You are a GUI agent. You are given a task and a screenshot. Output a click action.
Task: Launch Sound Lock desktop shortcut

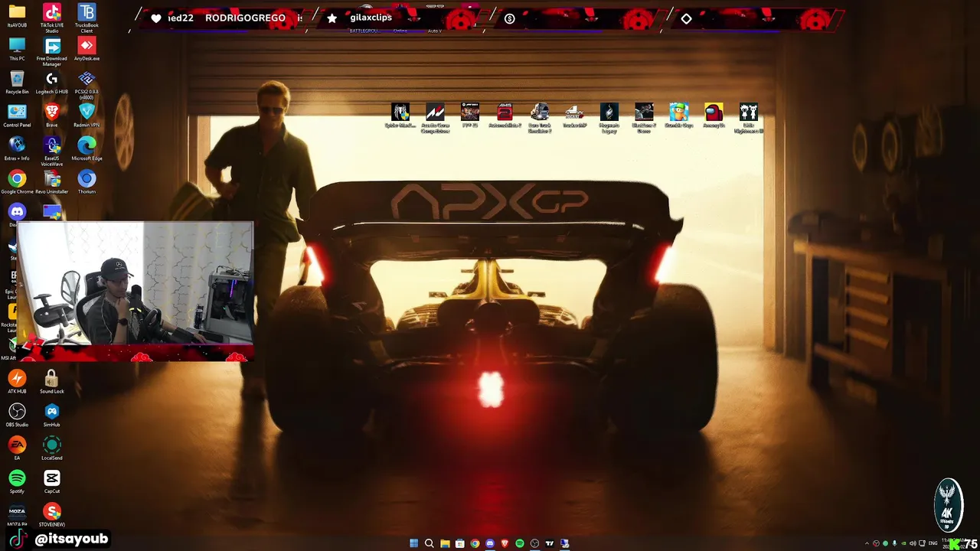[x=52, y=381]
